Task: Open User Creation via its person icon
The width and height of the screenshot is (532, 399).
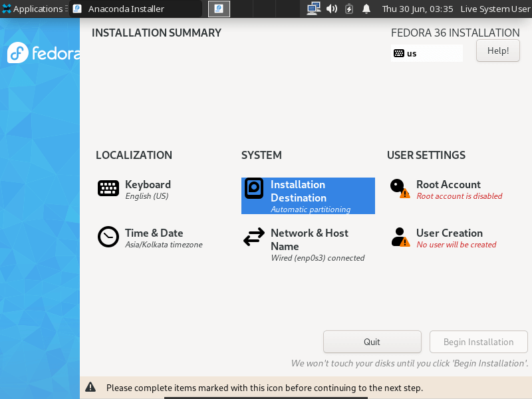Action: point(400,237)
